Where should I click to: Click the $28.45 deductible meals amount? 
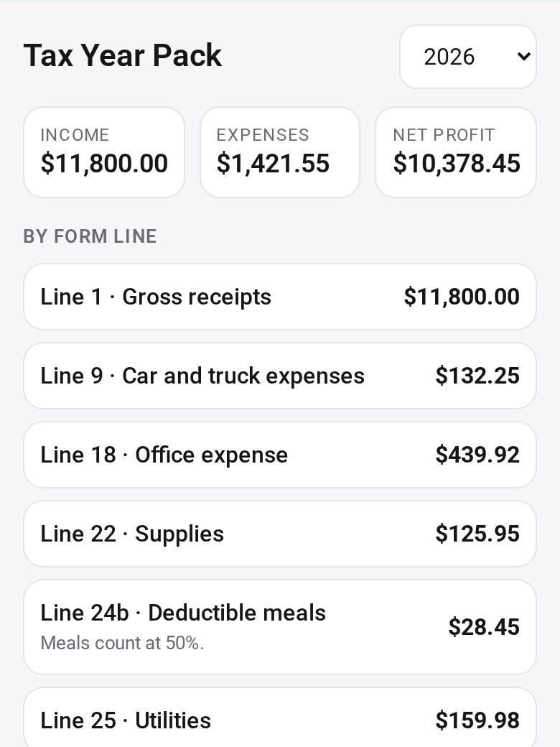coord(484,628)
